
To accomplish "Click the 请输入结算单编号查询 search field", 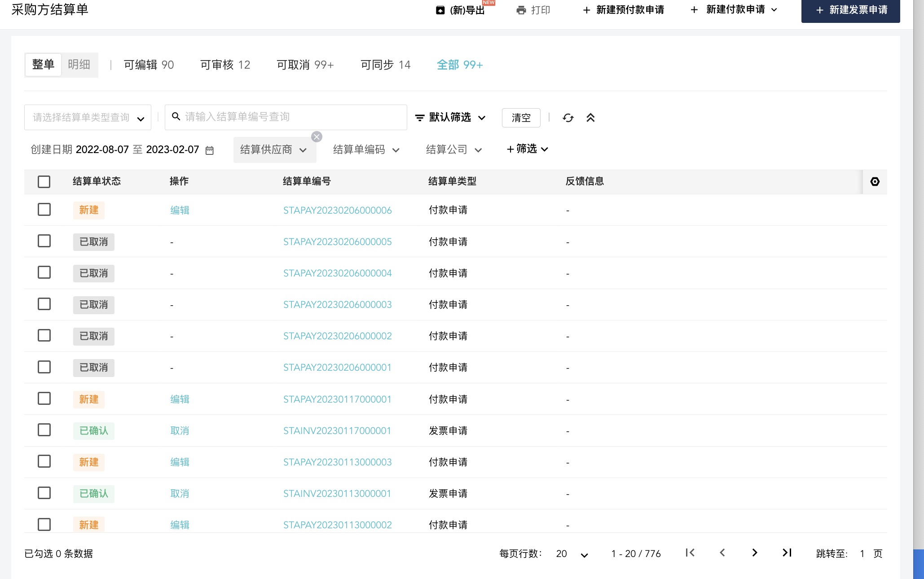I will click(x=286, y=117).
